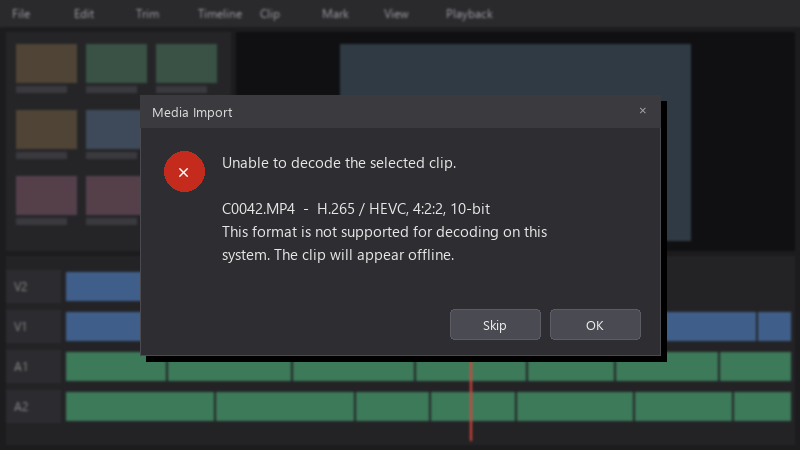Click the C0042.MP4 codec details line
Image resolution: width=800 pixels, height=450 pixels.
[x=356, y=209]
